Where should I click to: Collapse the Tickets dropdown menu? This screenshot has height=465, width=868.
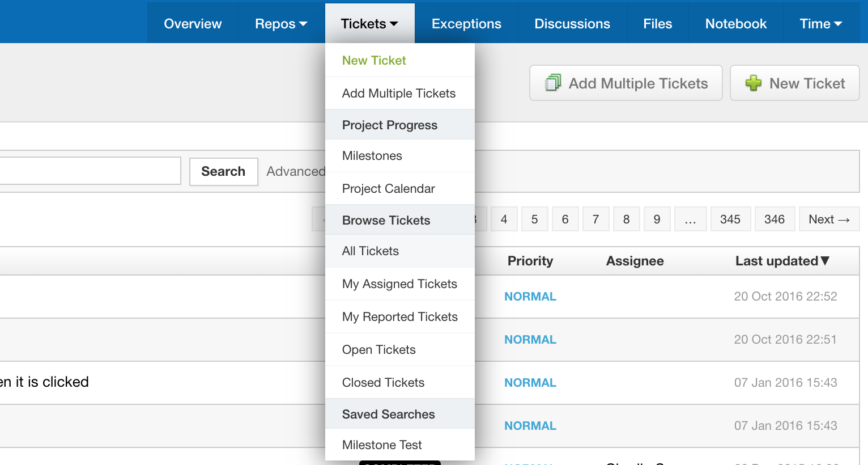click(369, 24)
